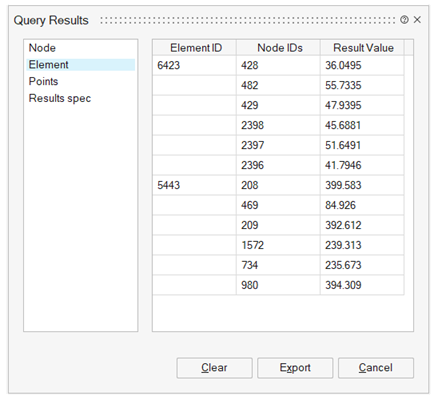Select node ID cell 208

coord(278,185)
